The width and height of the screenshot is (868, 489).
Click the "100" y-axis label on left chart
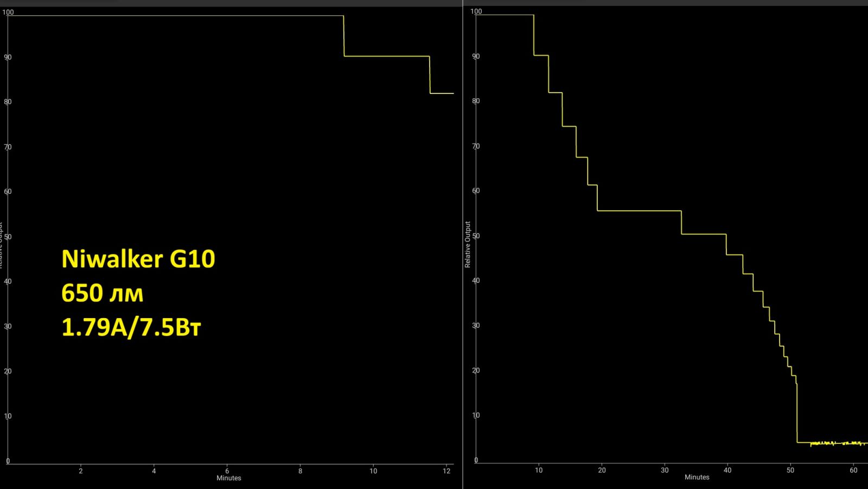click(x=8, y=12)
